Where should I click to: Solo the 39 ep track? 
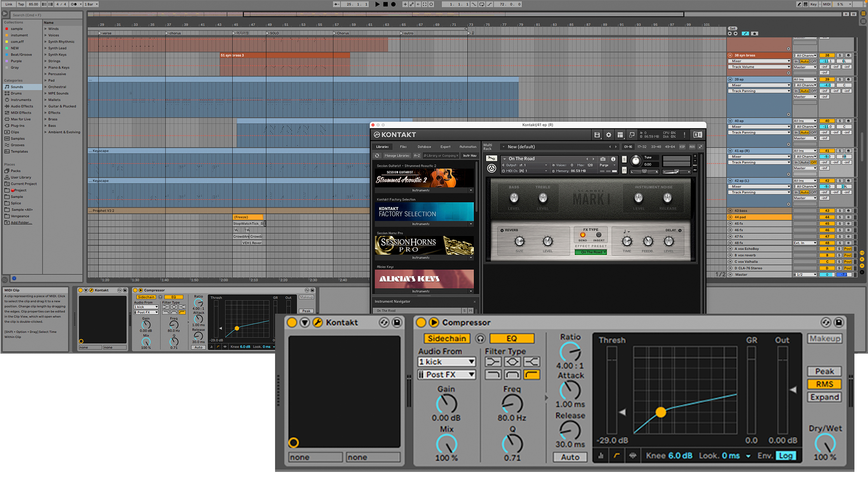[840, 79]
